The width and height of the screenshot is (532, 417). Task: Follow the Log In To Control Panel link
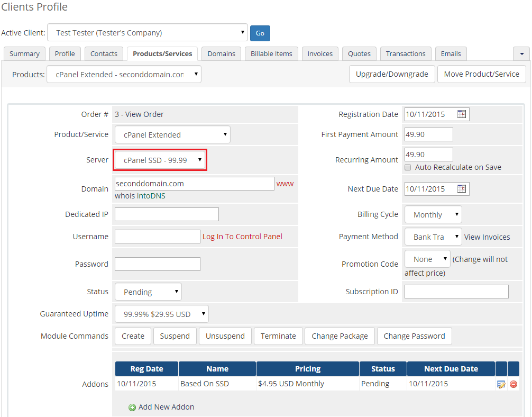(x=242, y=237)
